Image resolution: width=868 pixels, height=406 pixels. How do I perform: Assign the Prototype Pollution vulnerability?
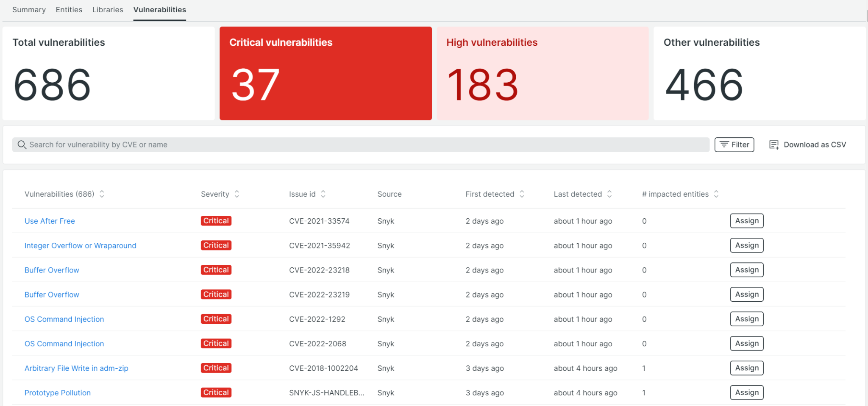click(746, 392)
